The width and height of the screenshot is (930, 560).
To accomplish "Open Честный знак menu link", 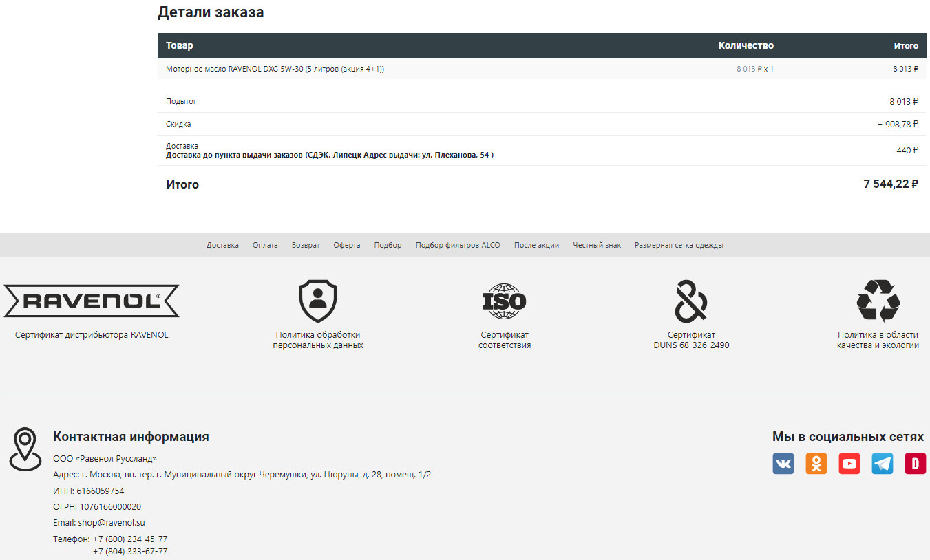I will pyautogui.click(x=597, y=245).
